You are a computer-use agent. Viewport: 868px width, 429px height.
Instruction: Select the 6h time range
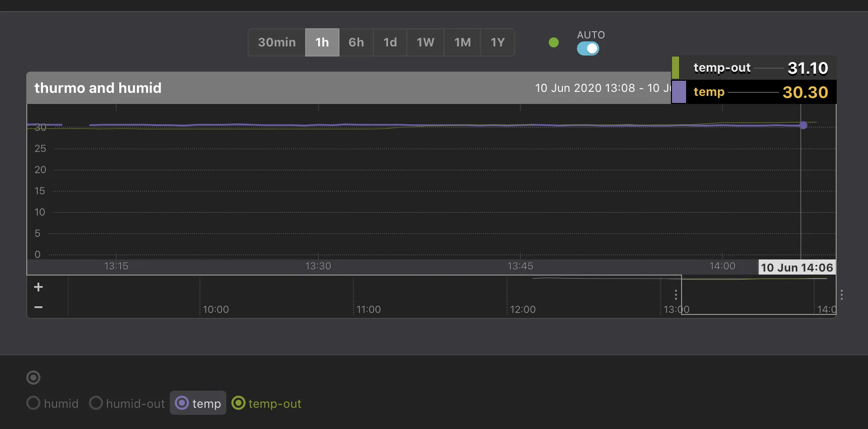[x=356, y=42]
